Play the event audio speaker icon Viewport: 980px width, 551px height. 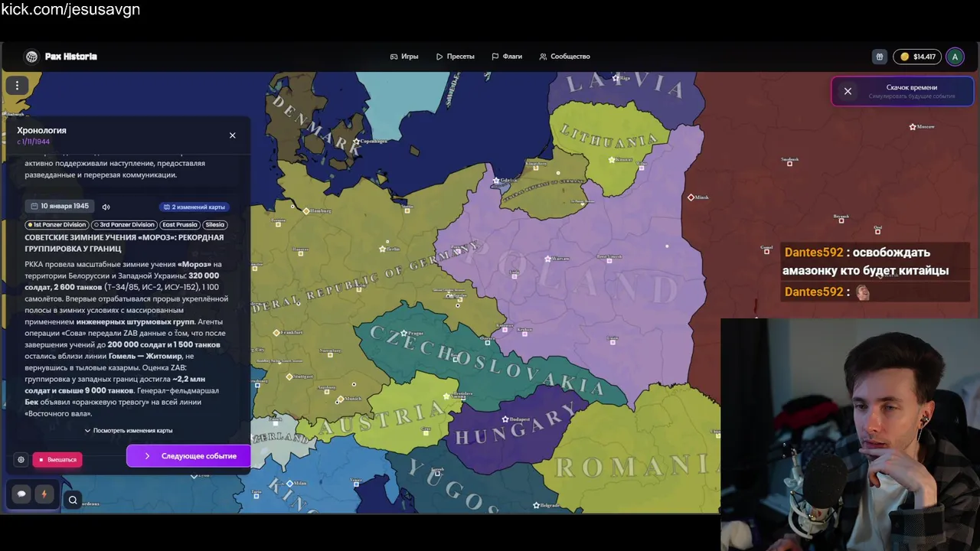point(106,207)
